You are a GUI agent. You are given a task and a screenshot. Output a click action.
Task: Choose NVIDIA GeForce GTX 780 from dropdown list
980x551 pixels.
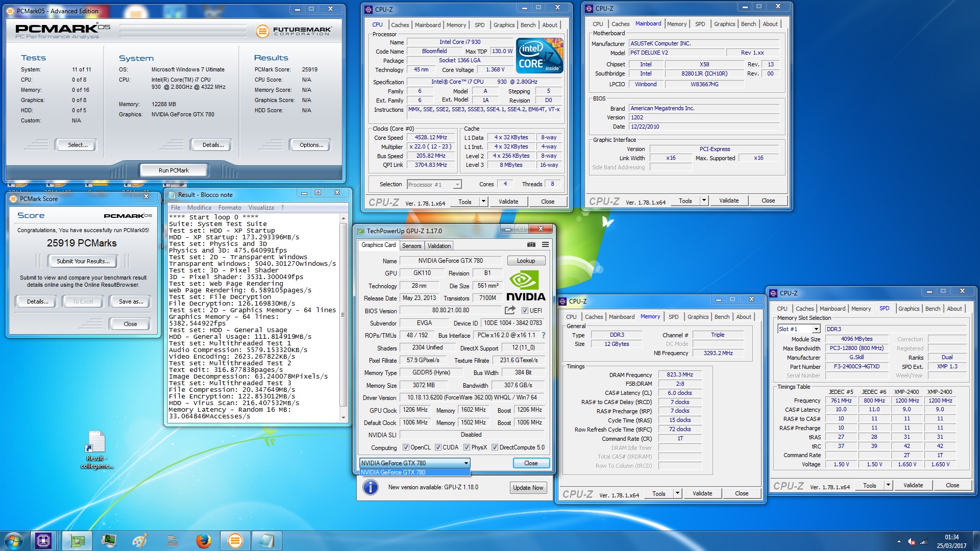(414, 472)
